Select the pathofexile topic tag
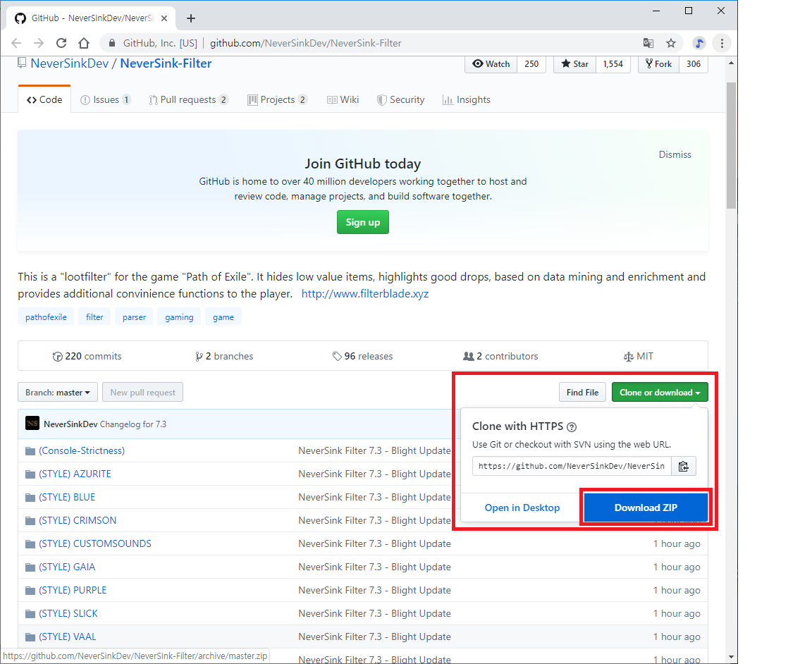This screenshot has height=664, width=812. [x=46, y=317]
